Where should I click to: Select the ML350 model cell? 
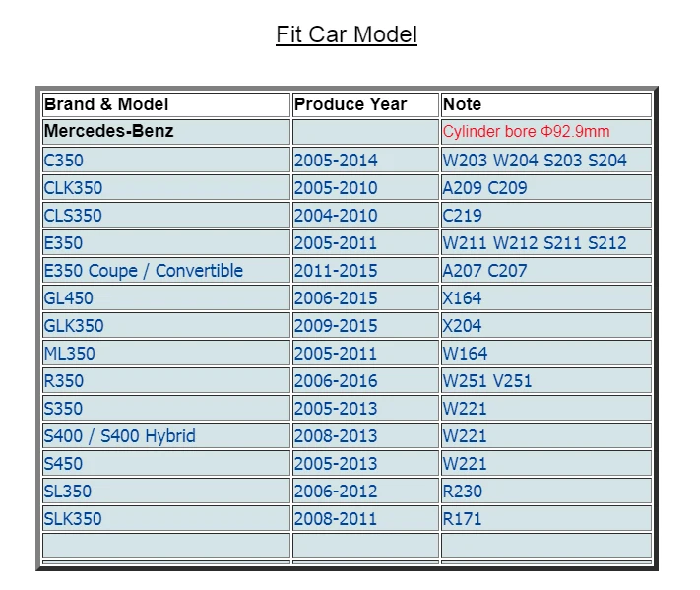coord(166,354)
